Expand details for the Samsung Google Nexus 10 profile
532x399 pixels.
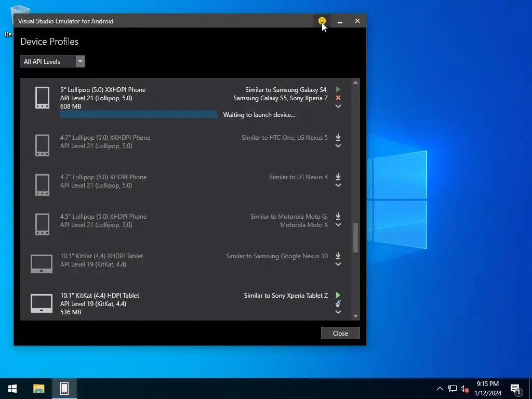pos(338,264)
